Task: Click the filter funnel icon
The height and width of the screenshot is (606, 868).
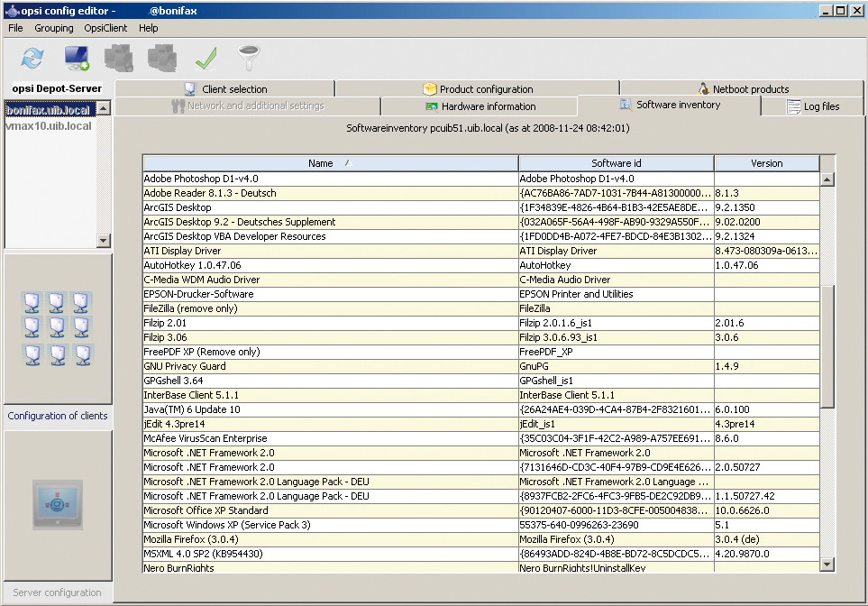Action: pos(249,58)
